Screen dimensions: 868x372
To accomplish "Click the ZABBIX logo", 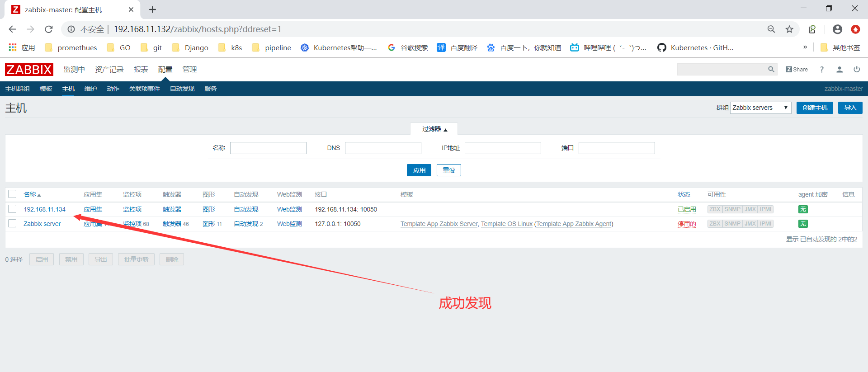I will click(29, 70).
